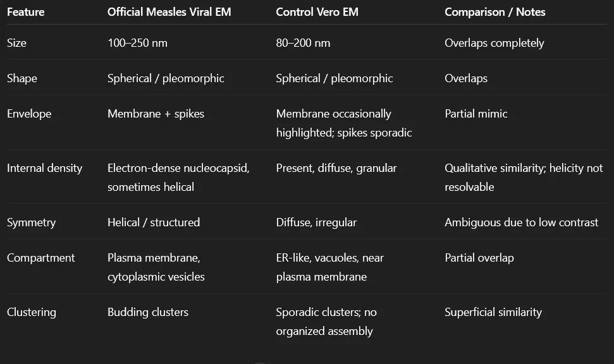The width and height of the screenshot is (614, 364).
Task: Click the Symmetry row label
Action: 31,222
